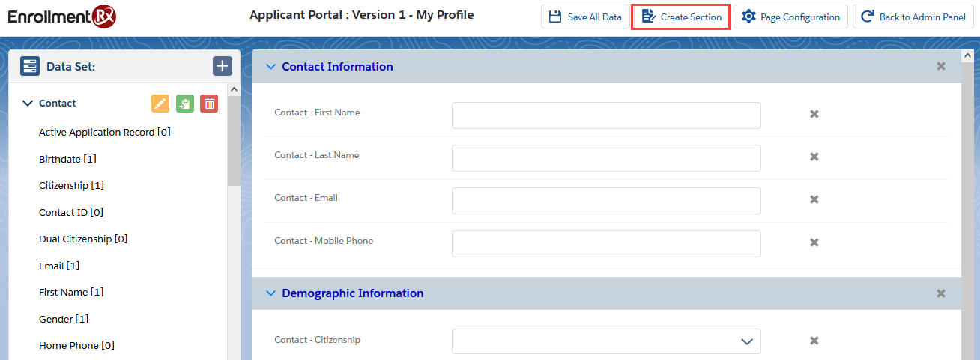Viewport: 980px width, 360px height.
Task: Click the Create Section button
Action: click(x=681, y=16)
